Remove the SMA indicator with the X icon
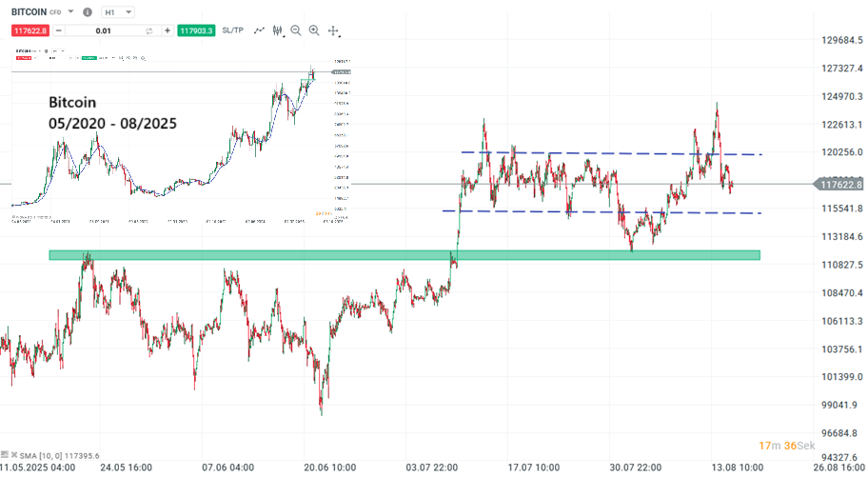This screenshot has width=868, height=477. pos(14,455)
